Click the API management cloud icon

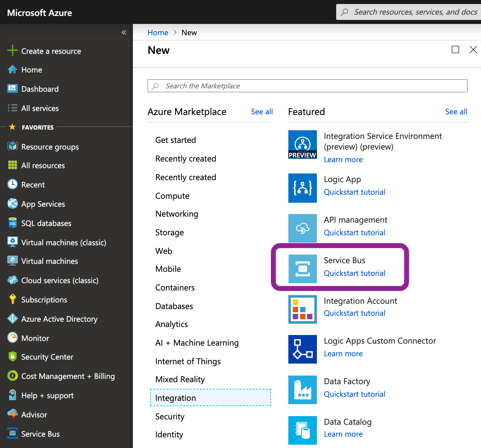(x=303, y=228)
